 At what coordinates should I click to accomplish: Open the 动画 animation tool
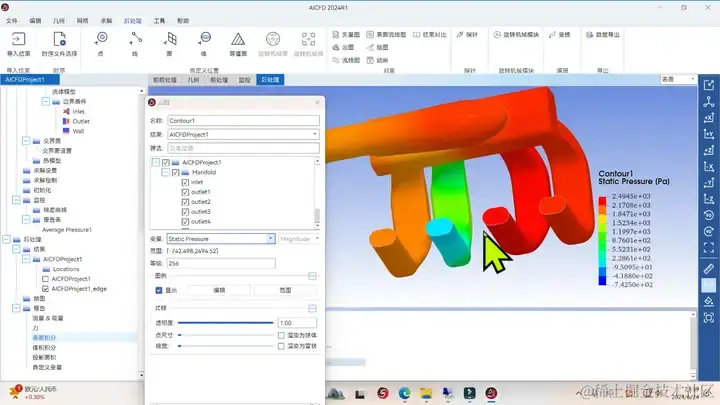[377, 60]
